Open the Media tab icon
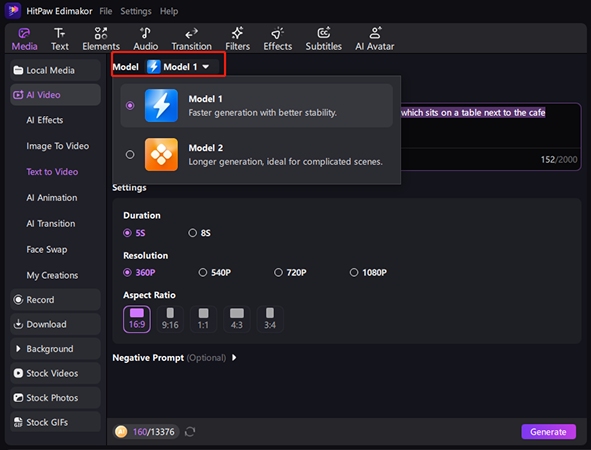Screen dimensions: 591x450 24,33
